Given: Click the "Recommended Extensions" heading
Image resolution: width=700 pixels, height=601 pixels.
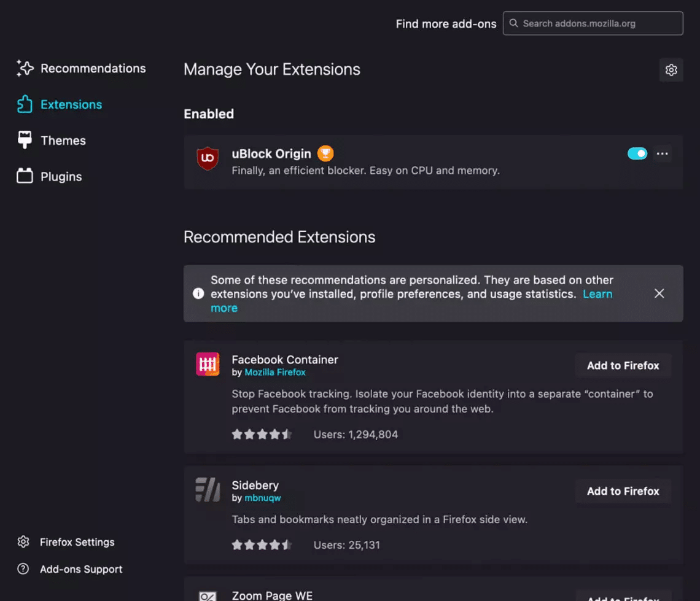Looking at the screenshot, I should [x=279, y=237].
